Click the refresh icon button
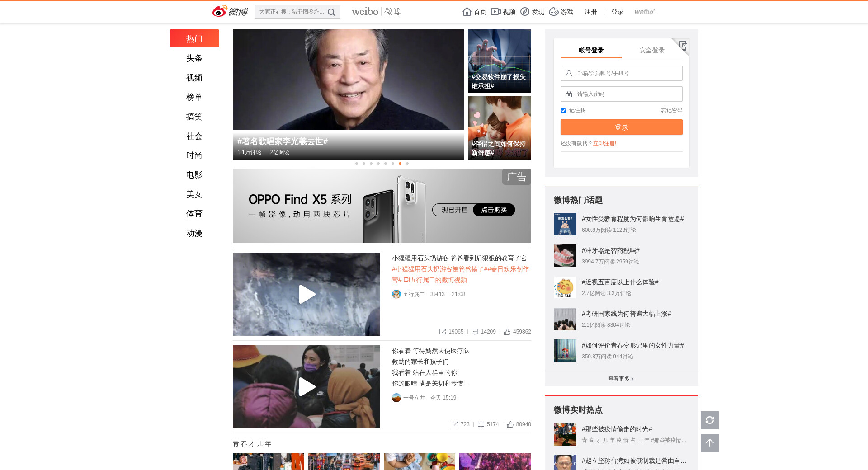Screen dimensions: 868x470 (x=709, y=420)
